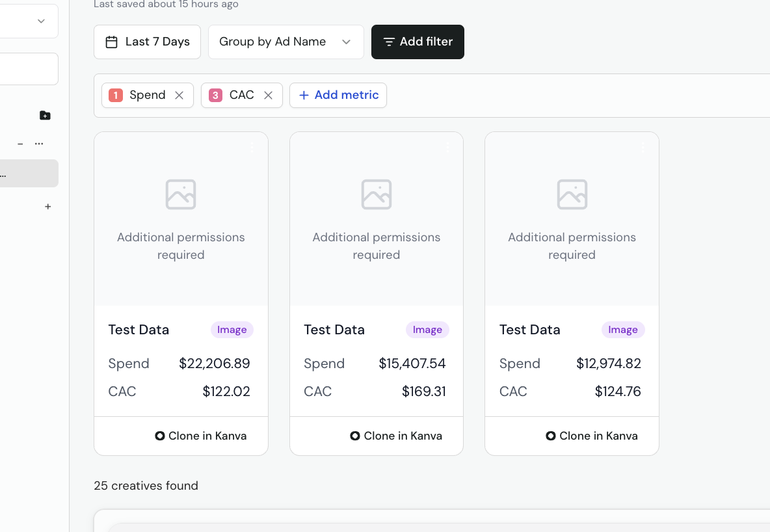Open kebab menu on the $15,407.54 card

pyautogui.click(x=447, y=148)
